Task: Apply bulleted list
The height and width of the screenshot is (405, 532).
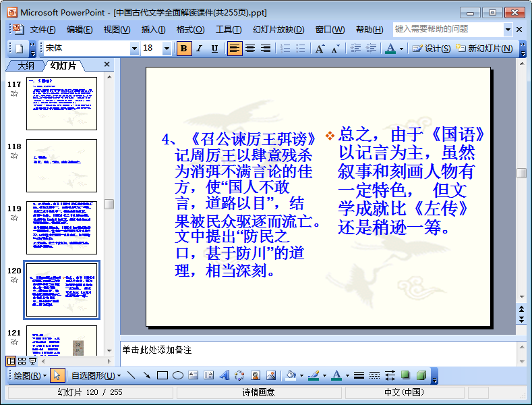Action: tap(301, 49)
